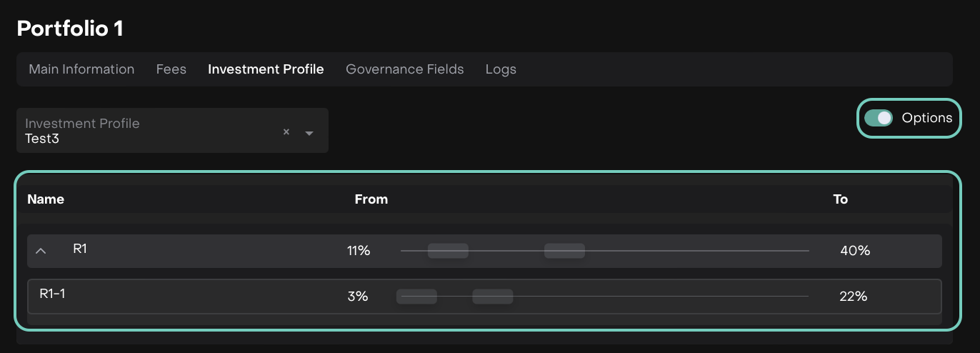Switch to the Main Information tab
980x353 pixels.
(x=81, y=69)
